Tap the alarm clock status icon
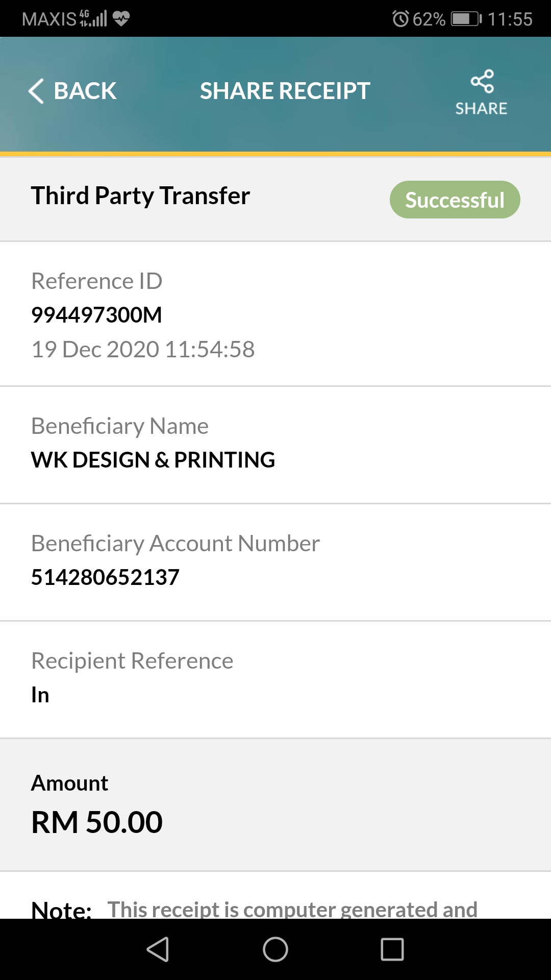Image resolution: width=551 pixels, height=980 pixels. pos(400,19)
